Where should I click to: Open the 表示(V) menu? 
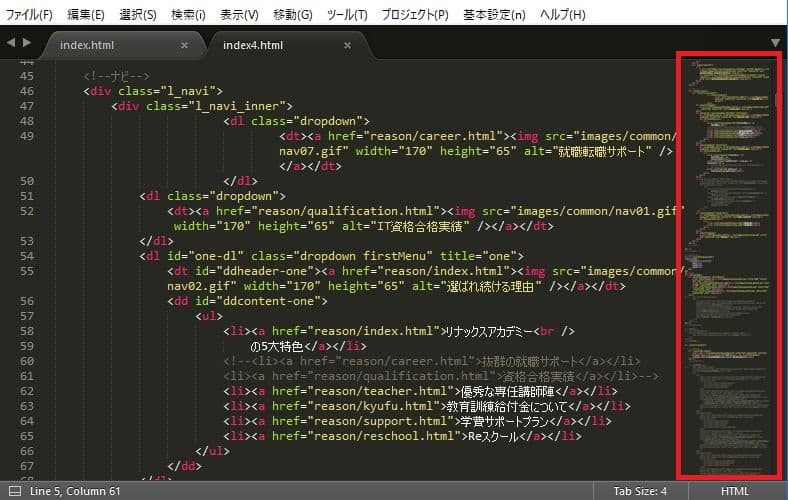tap(239, 15)
